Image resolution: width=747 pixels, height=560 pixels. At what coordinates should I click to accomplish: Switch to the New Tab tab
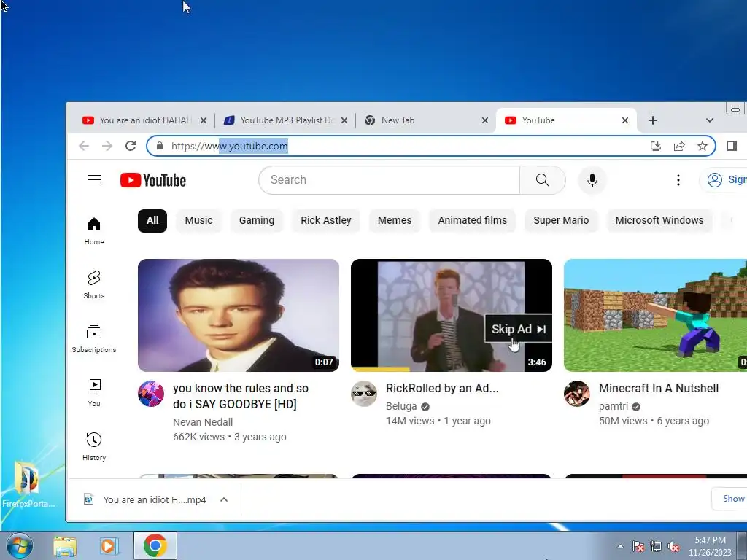coord(425,120)
